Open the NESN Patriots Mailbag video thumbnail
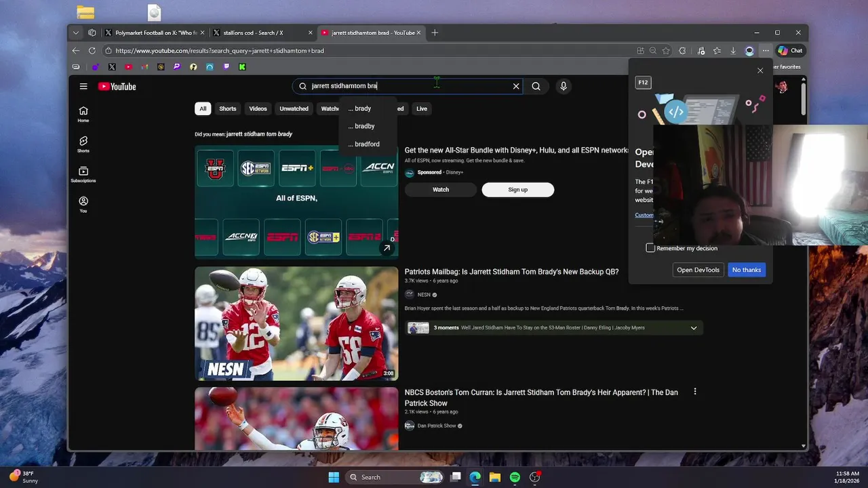The height and width of the screenshot is (488, 868). click(296, 323)
